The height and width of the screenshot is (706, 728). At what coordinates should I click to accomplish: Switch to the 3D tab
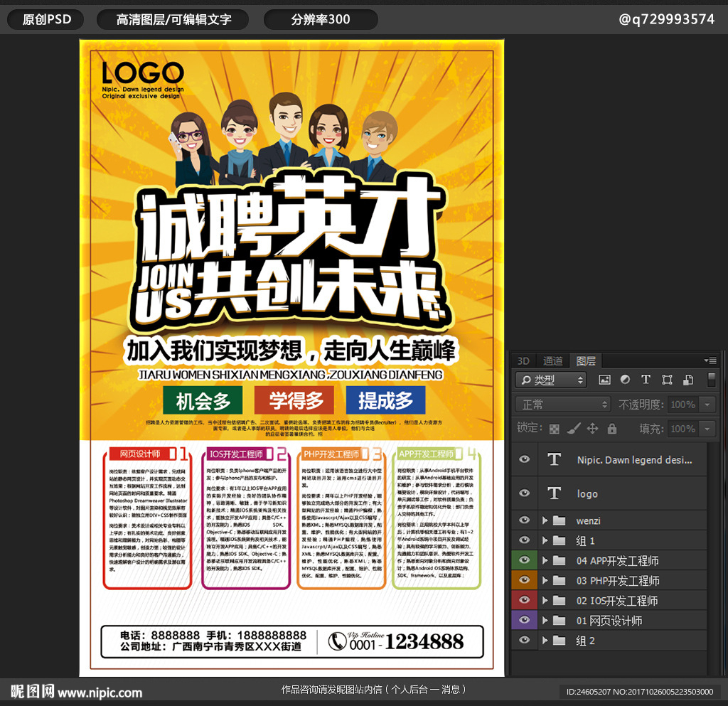point(523,360)
